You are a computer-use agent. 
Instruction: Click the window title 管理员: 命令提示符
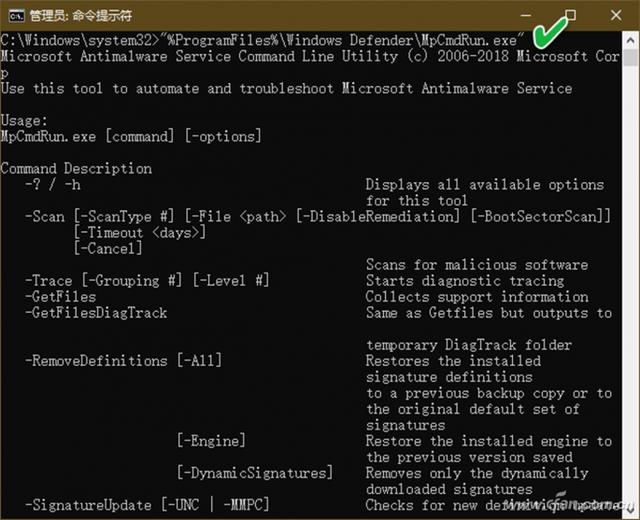click(78, 16)
